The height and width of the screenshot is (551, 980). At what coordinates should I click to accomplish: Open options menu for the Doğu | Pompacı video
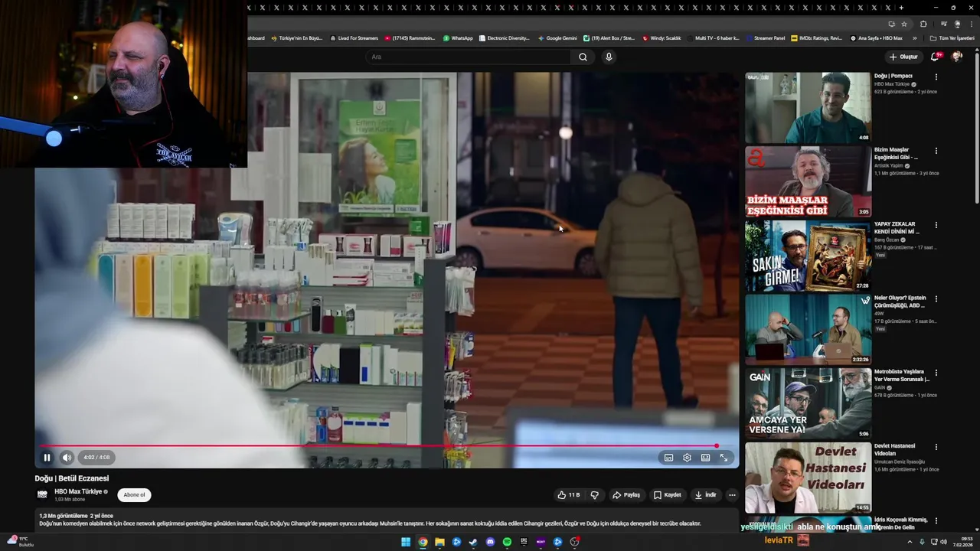(936, 77)
